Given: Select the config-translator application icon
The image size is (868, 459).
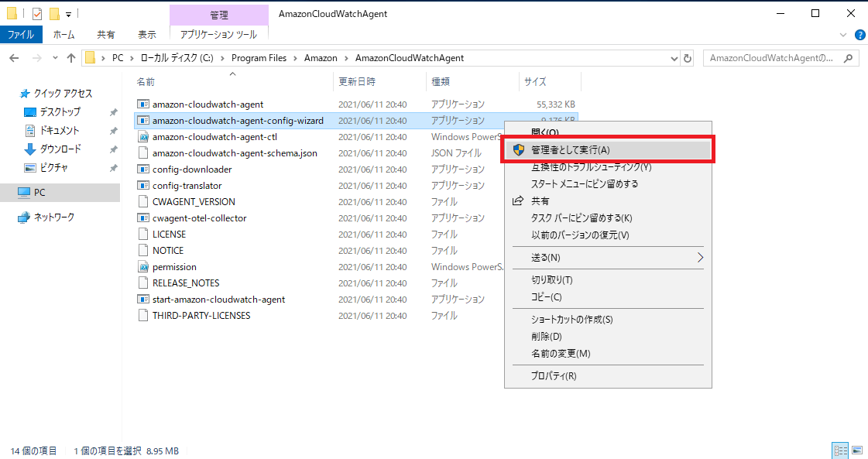Looking at the screenshot, I should pos(142,186).
